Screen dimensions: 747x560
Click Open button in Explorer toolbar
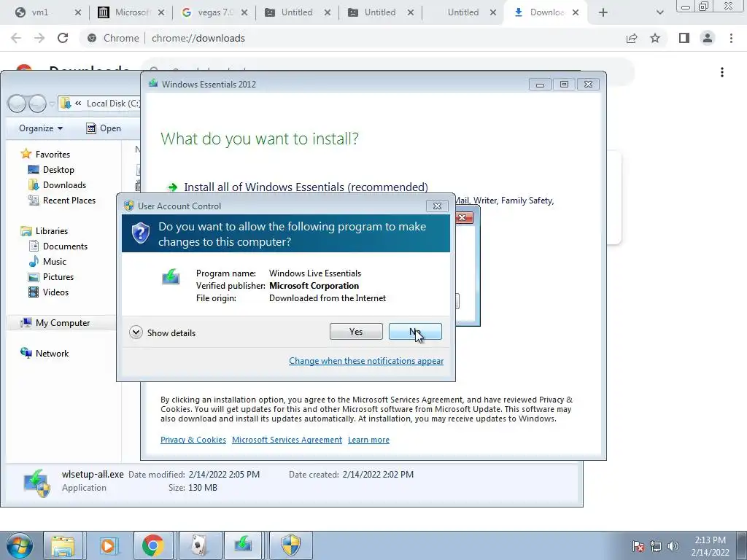pos(104,128)
